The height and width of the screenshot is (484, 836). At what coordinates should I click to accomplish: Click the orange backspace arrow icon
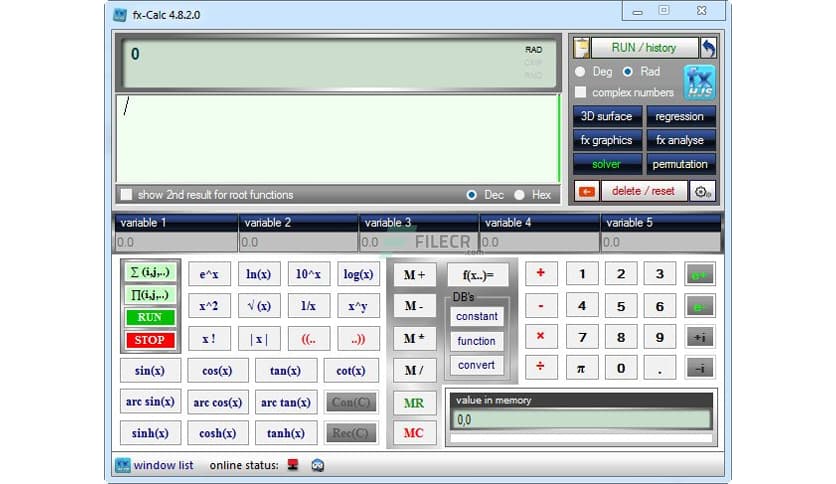[x=586, y=191]
